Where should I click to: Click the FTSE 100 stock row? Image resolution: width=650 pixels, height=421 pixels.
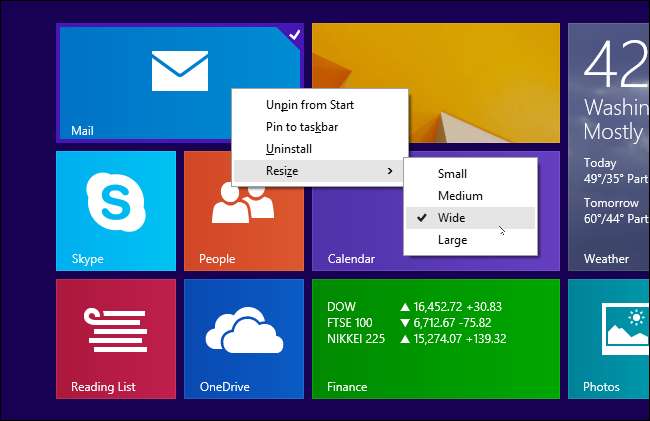(409, 323)
